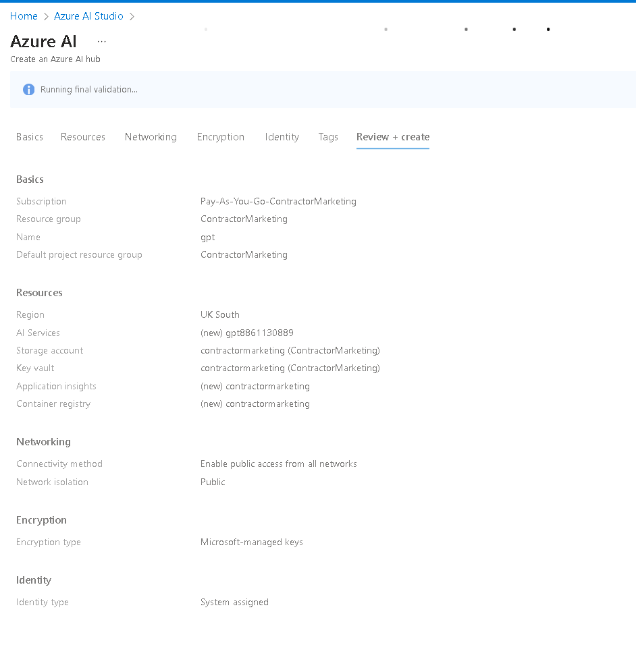
Task: Switch to the Resources tab
Action: (x=83, y=137)
